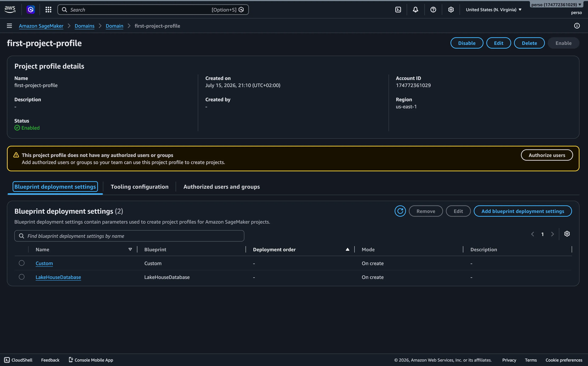Select the LakeHouseDatabase radio button
This screenshot has height=366, width=588.
21,277
